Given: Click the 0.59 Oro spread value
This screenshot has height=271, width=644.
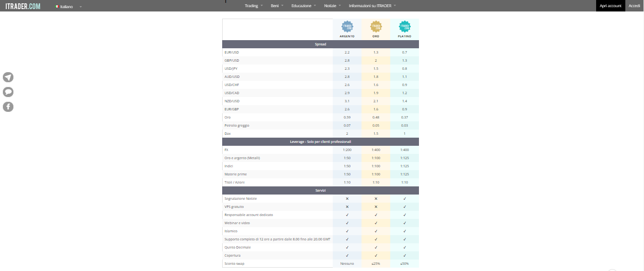Looking at the screenshot, I should tap(347, 117).
